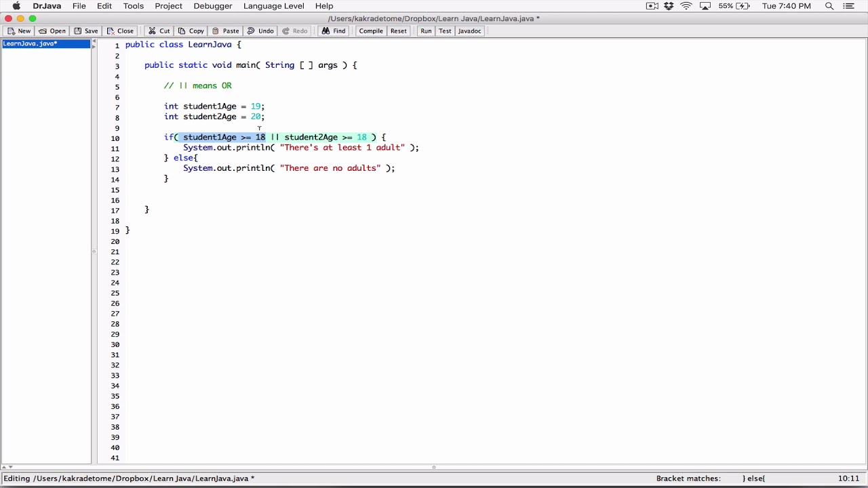
Task: Open the Language Level menu
Action: pos(273,6)
